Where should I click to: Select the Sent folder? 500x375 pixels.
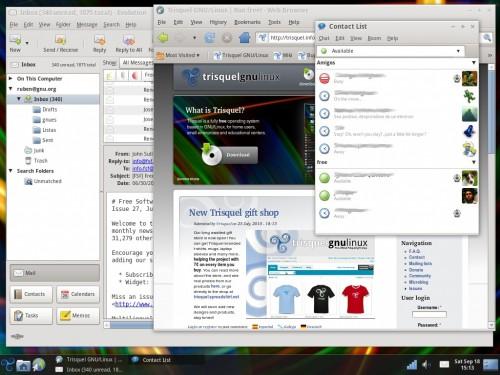(43, 140)
